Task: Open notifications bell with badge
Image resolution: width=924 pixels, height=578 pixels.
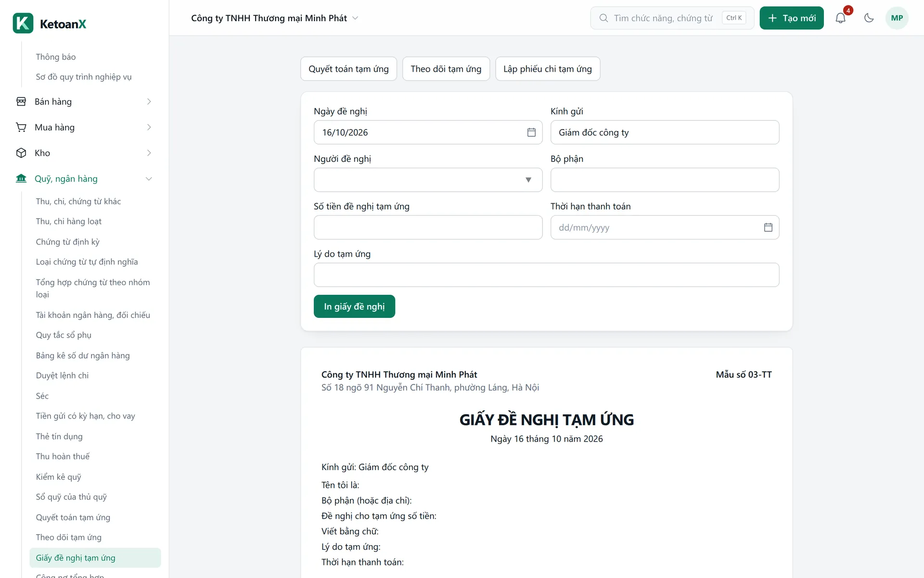Action: (x=840, y=18)
